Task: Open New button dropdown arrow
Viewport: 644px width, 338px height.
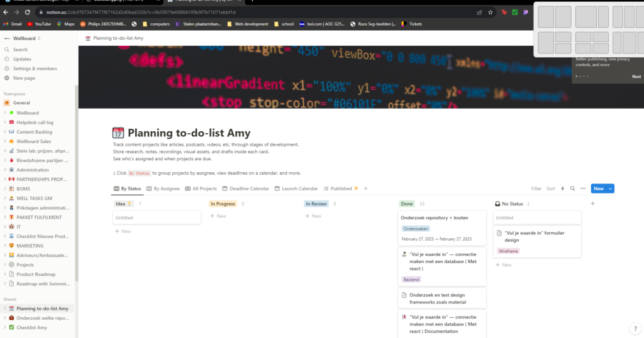Action: (x=611, y=188)
